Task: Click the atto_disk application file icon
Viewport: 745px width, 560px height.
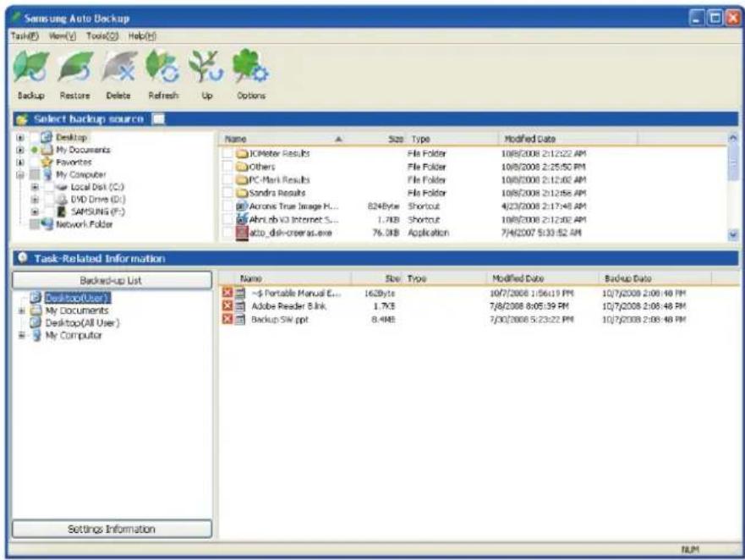Action: point(243,233)
